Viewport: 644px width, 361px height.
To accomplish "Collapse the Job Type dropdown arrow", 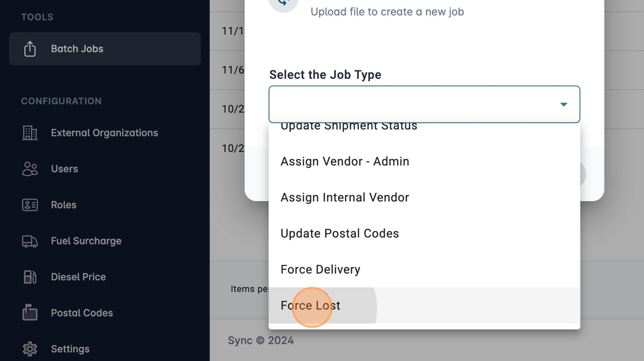I will (x=563, y=104).
